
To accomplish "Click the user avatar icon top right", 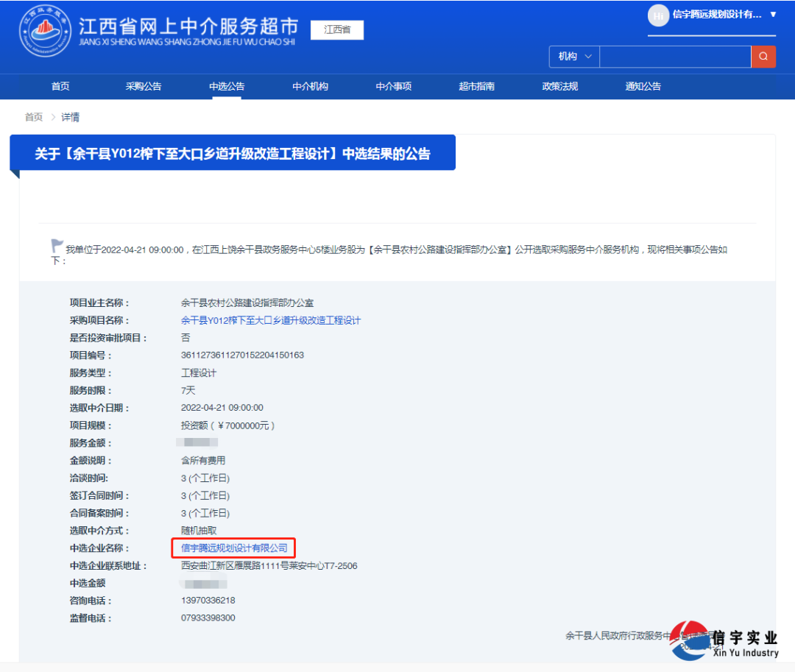I will 657,15.
